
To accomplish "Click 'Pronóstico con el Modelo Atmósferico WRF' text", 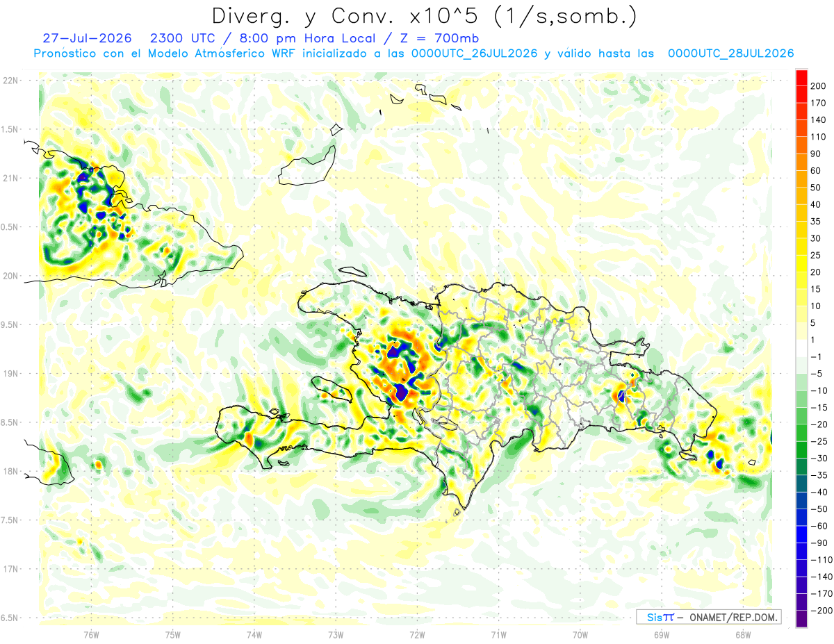I will pyautogui.click(x=166, y=53).
